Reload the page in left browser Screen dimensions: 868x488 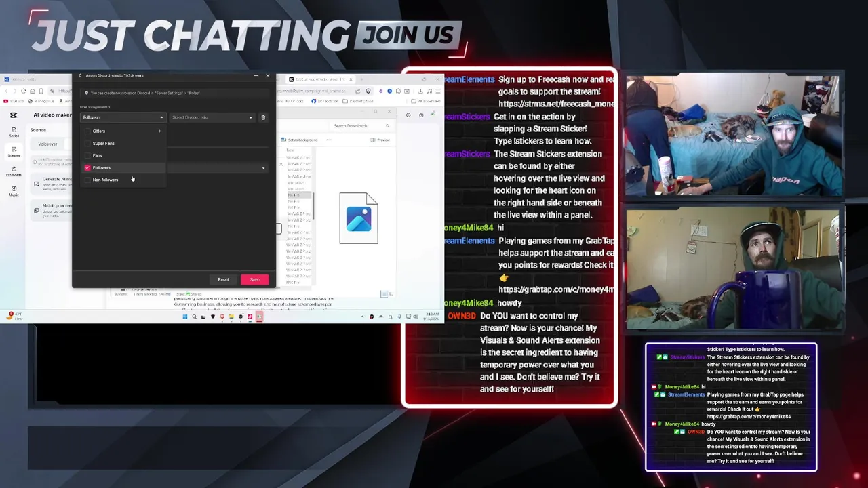(x=23, y=91)
